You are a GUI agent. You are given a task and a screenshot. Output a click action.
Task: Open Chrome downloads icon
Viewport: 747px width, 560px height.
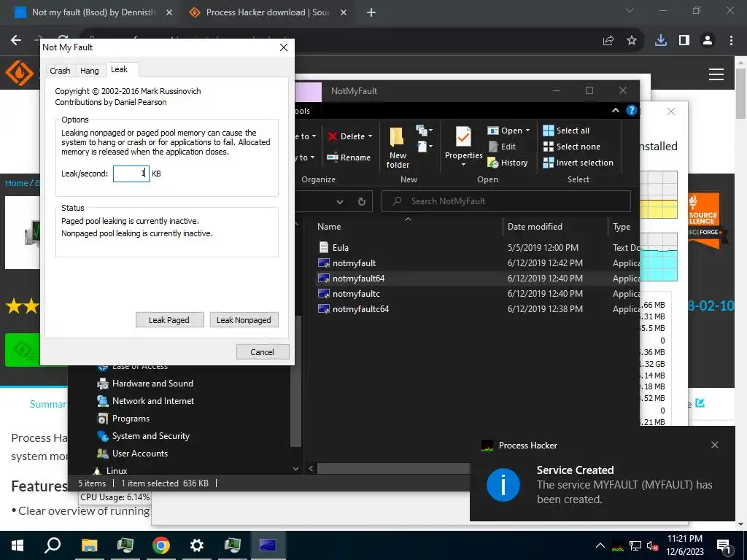coord(661,41)
